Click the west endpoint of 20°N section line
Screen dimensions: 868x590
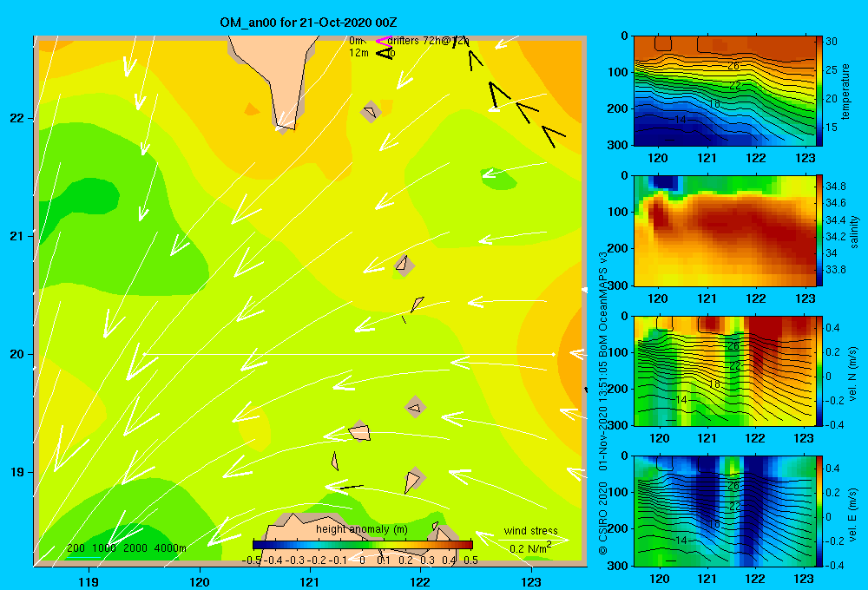click(144, 354)
